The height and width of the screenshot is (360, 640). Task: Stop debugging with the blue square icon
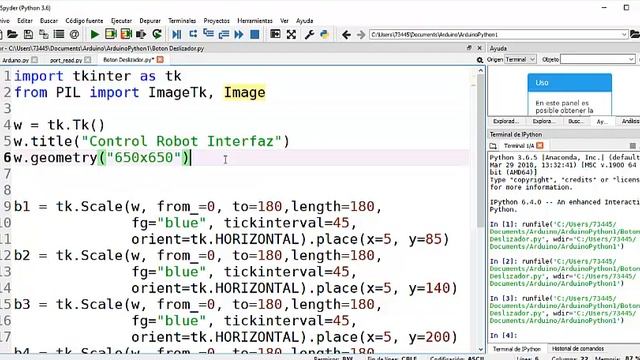[x=255, y=35]
